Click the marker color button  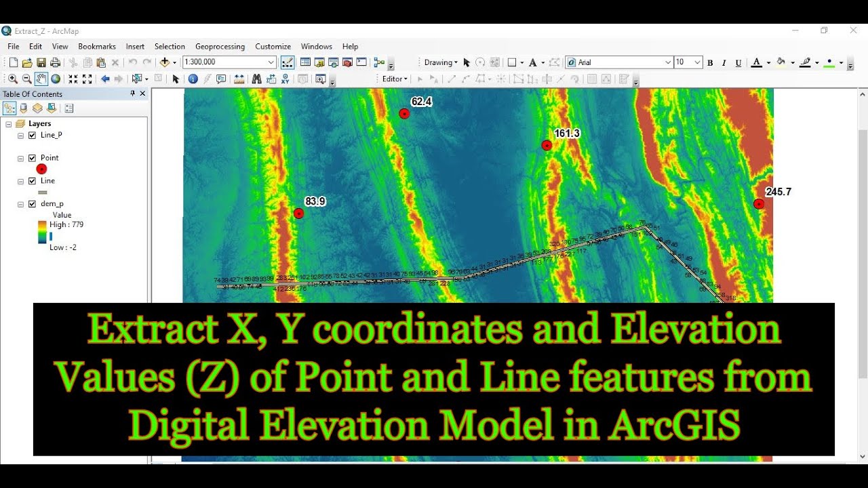(x=829, y=63)
